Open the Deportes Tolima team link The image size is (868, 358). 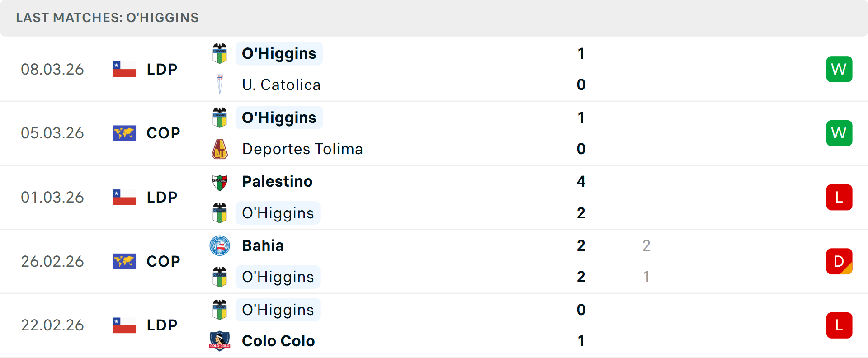(x=302, y=149)
